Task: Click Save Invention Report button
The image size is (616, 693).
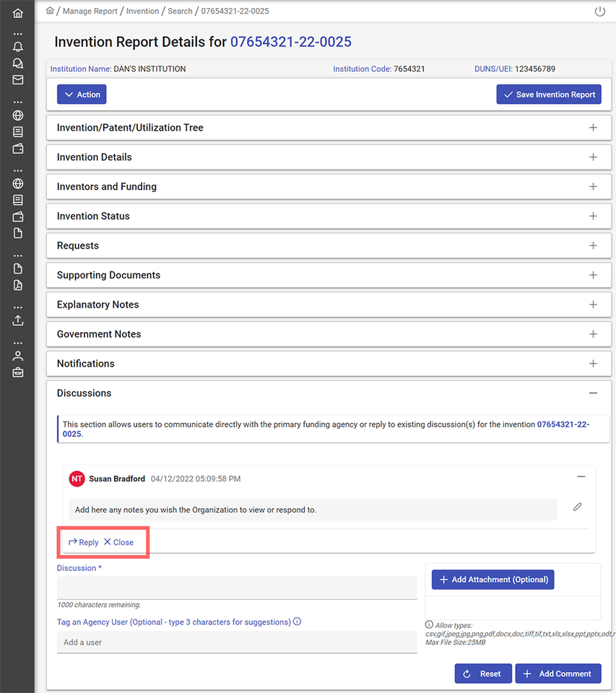Action: tap(548, 95)
